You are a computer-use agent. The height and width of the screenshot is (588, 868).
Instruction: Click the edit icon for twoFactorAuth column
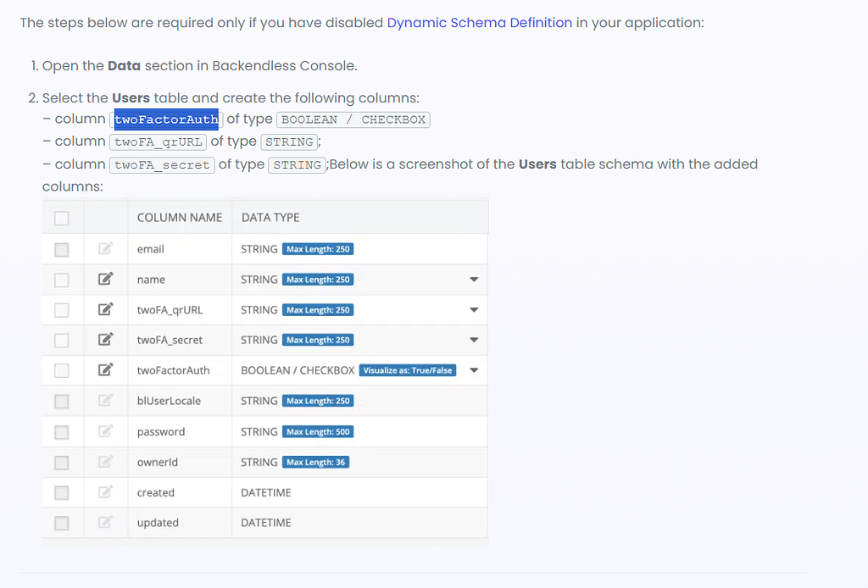pyautogui.click(x=105, y=370)
